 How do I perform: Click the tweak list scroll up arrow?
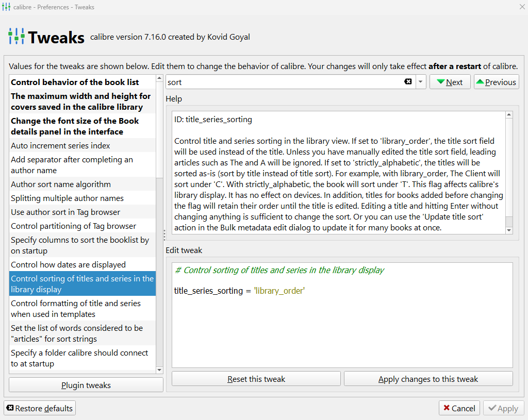tap(160, 78)
